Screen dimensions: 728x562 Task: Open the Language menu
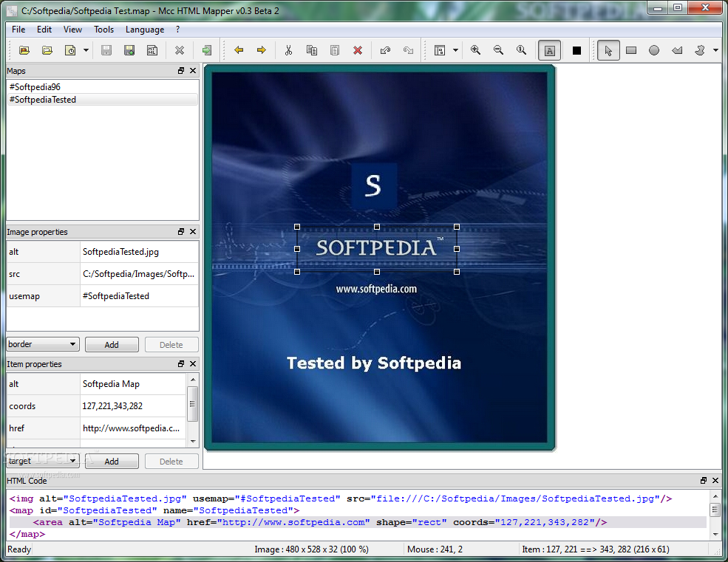pyautogui.click(x=145, y=30)
